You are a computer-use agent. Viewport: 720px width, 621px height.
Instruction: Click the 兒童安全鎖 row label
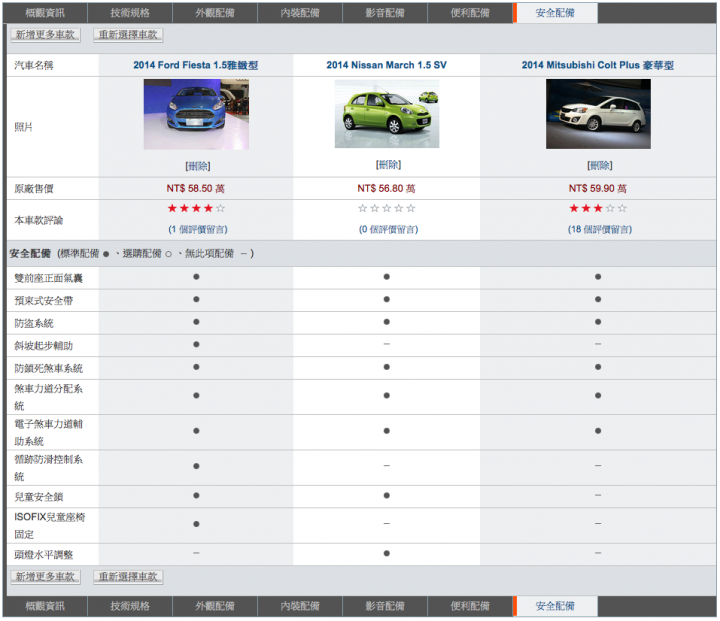(39, 497)
